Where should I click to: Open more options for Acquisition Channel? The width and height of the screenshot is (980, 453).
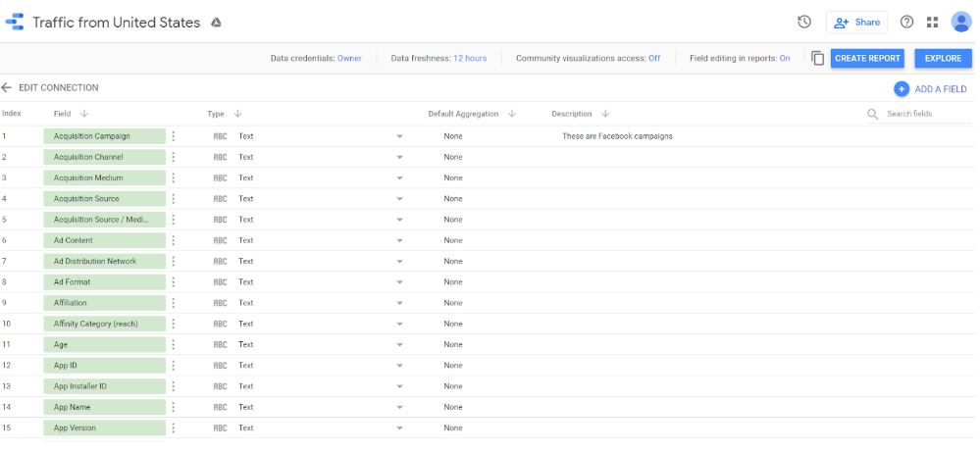[x=173, y=157]
